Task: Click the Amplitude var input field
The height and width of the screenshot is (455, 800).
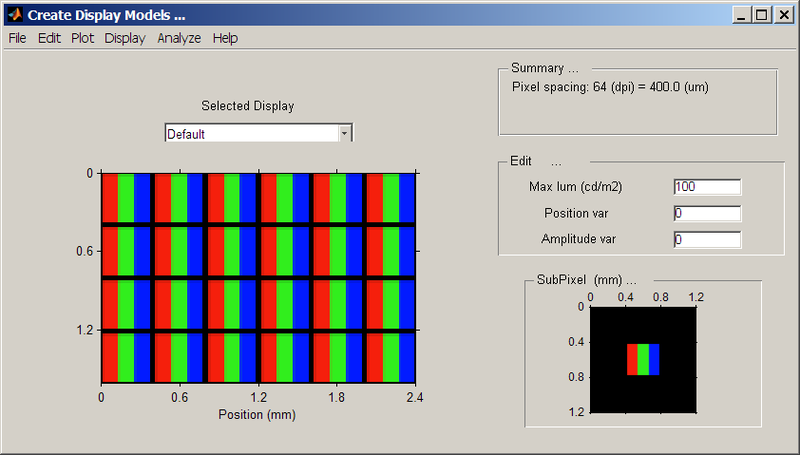Action: pyautogui.click(x=707, y=239)
